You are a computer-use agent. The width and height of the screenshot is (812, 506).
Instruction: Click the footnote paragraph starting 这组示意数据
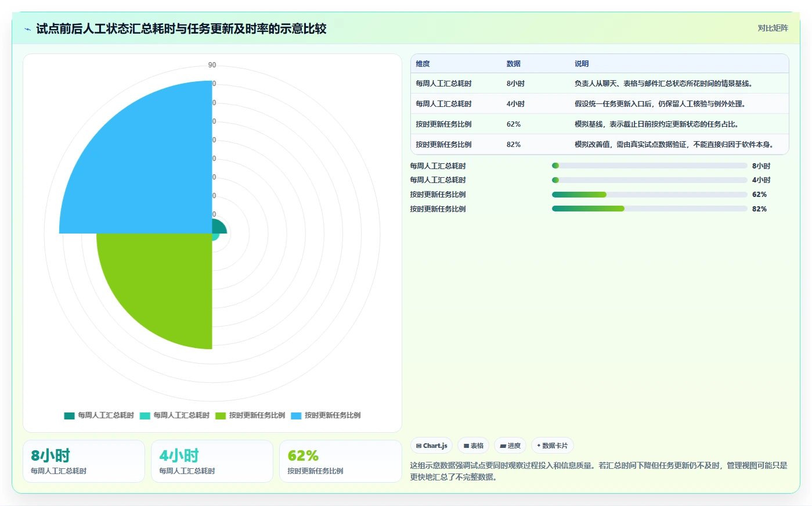[x=598, y=471]
